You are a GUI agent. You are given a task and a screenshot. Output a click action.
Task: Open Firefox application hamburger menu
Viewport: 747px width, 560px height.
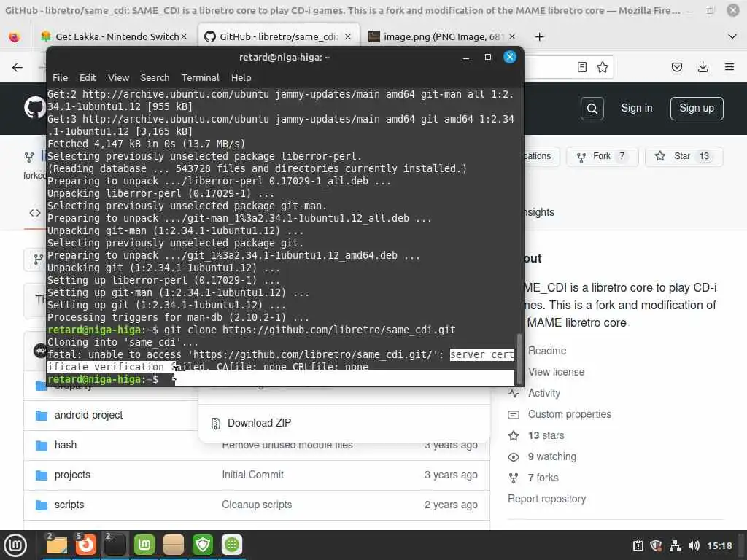click(729, 67)
